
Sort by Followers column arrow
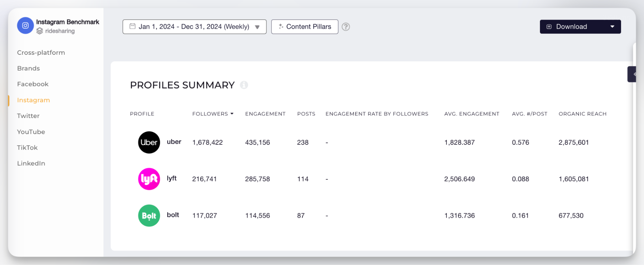232,114
